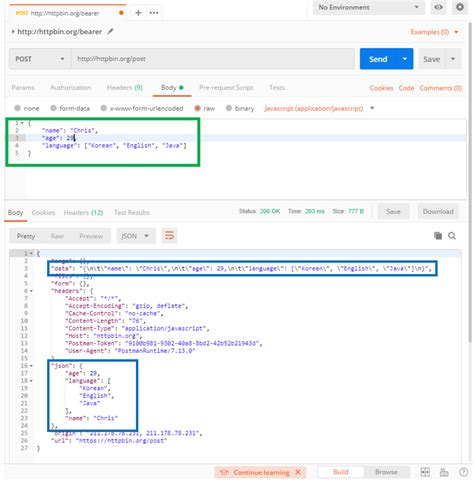Select the form-data body option

pyautogui.click(x=70, y=108)
